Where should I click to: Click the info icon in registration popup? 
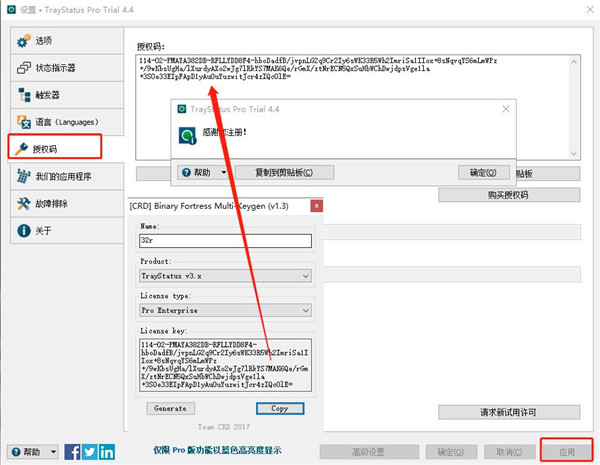[x=188, y=136]
